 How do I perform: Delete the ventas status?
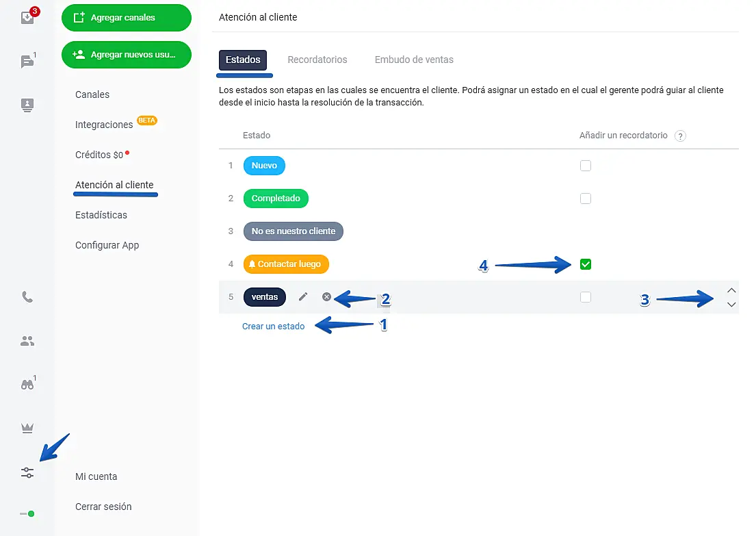point(327,297)
